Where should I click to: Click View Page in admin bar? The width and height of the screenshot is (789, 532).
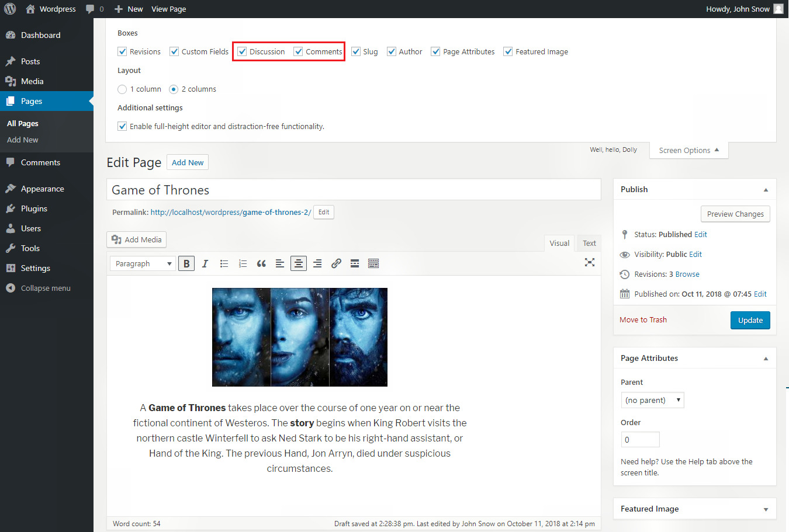click(x=169, y=9)
